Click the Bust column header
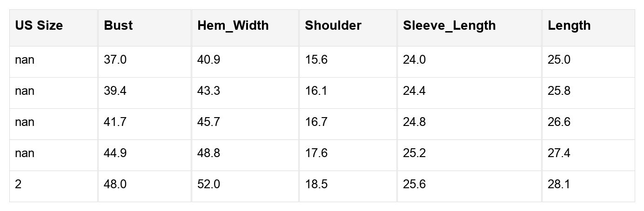This screenshot has width=644, height=211. (x=118, y=26)
